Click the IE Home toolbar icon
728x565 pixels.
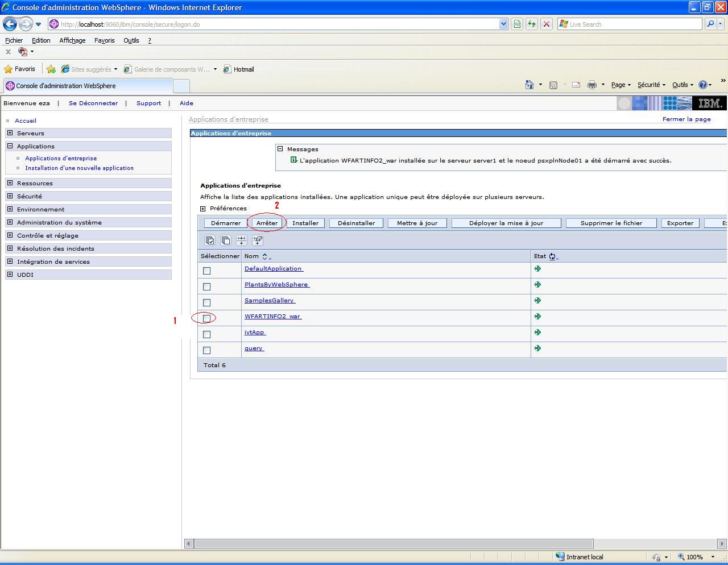(x=529, y=85)
